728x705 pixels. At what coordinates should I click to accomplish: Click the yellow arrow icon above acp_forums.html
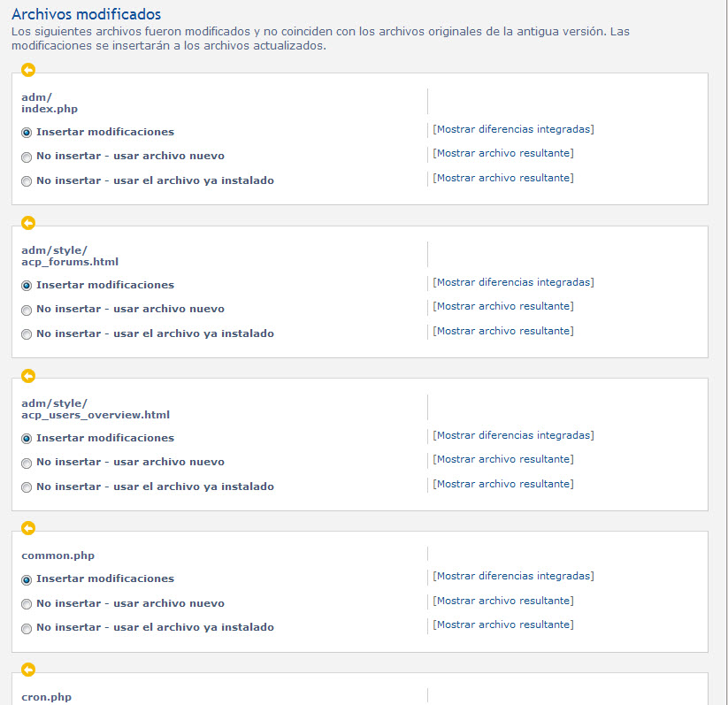pos(27,223)
